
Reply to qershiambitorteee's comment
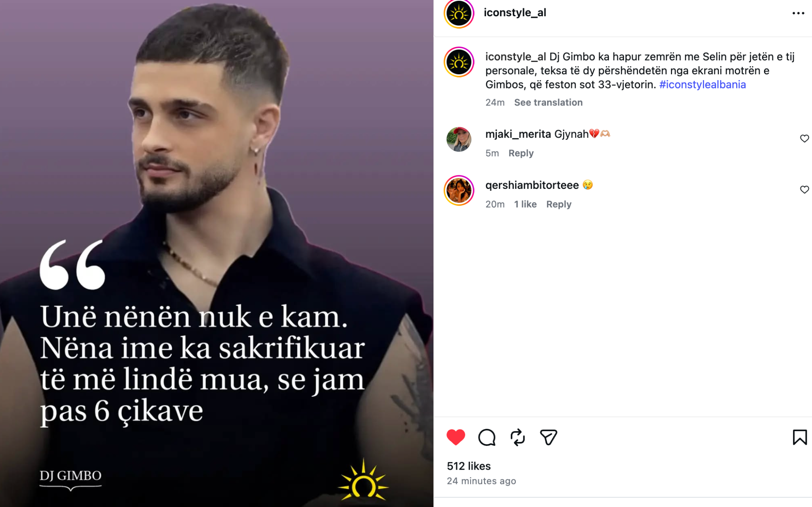tap(559, 204)
